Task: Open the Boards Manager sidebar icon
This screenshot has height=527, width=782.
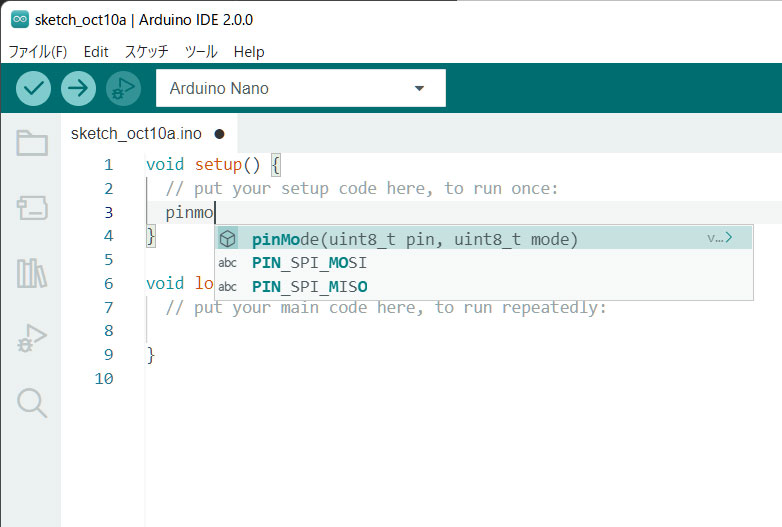Action: click(x=32, y=207)
